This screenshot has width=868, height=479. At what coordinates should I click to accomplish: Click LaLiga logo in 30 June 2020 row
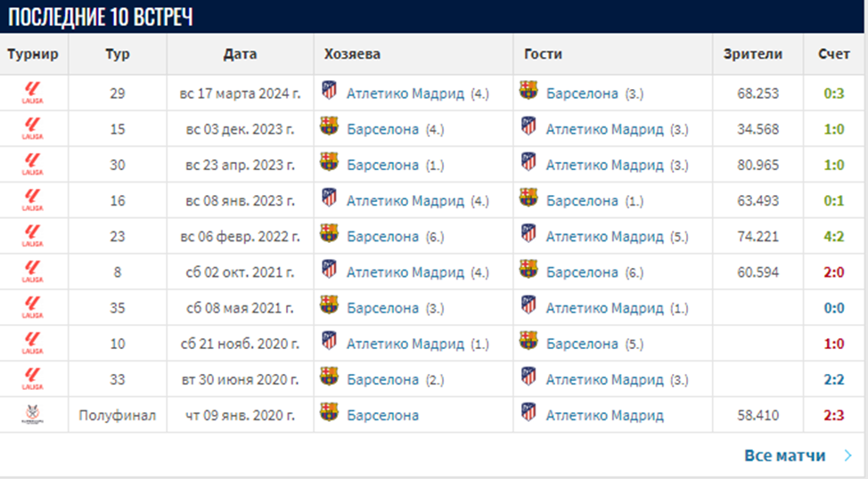tap(33, 379)
